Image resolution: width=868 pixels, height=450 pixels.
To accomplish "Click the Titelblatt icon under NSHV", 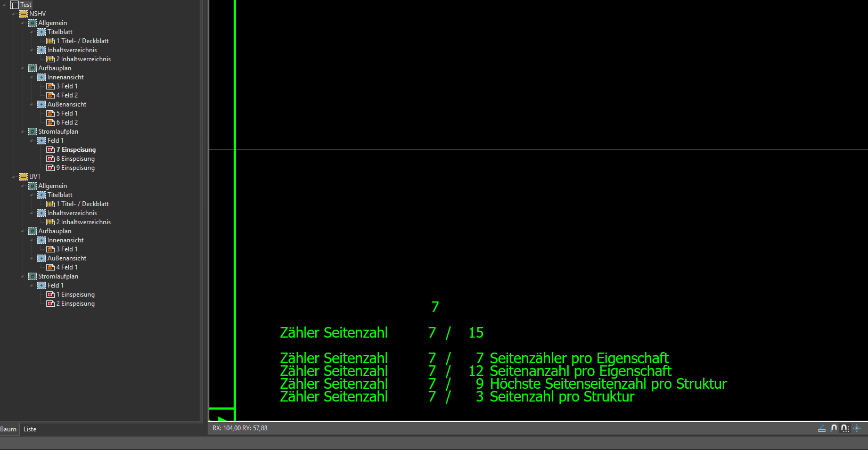I will (x=42, y=32).
